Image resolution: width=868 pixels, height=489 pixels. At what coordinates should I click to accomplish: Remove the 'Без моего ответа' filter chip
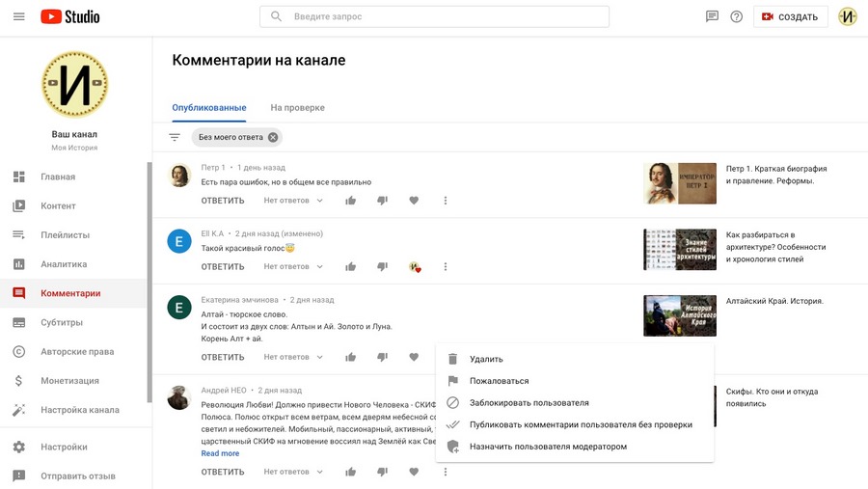[273, 137]
